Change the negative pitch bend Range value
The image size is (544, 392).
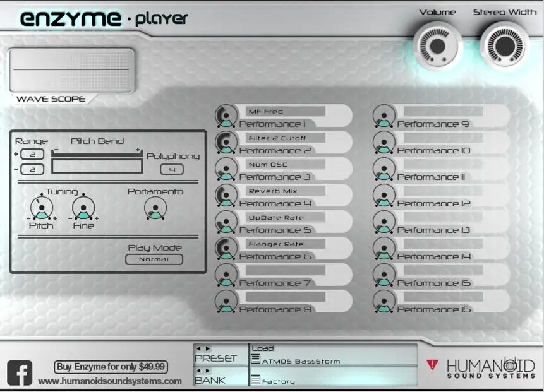click(x=32, y=169)
